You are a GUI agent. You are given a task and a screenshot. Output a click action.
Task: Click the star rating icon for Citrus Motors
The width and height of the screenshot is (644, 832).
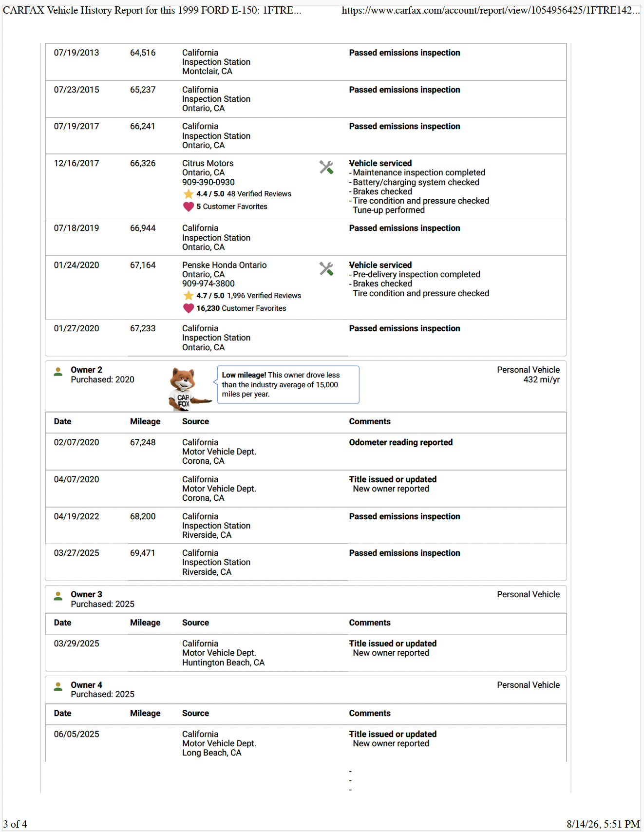tap(189, 194)
